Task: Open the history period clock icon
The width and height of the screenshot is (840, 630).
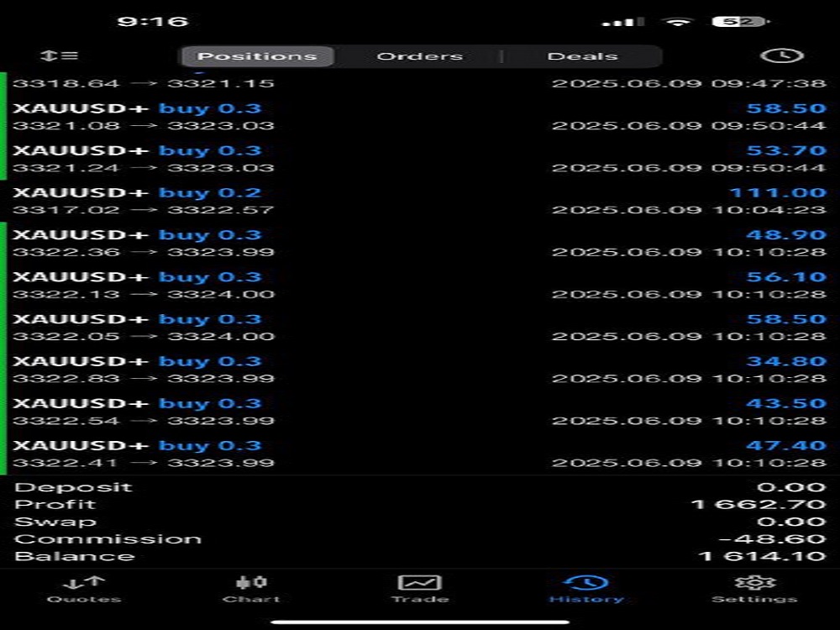Action: (781, 55)
